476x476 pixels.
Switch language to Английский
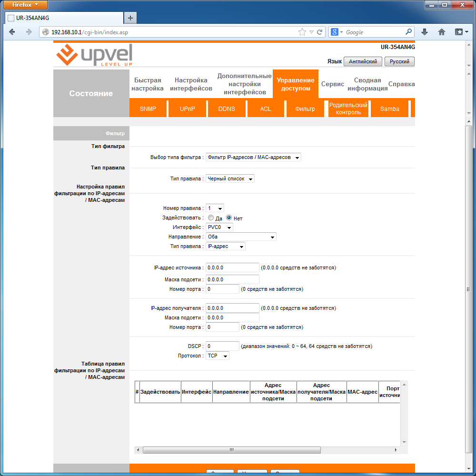363,61
